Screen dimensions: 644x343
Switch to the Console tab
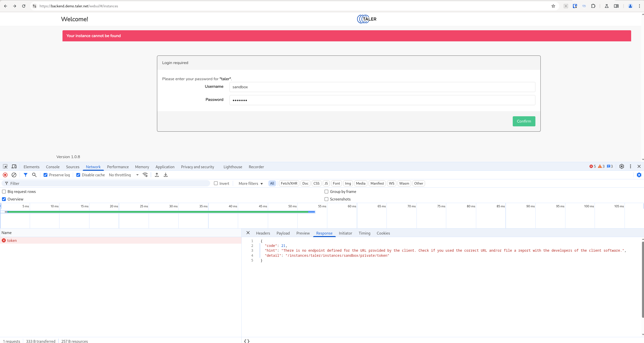53,167
